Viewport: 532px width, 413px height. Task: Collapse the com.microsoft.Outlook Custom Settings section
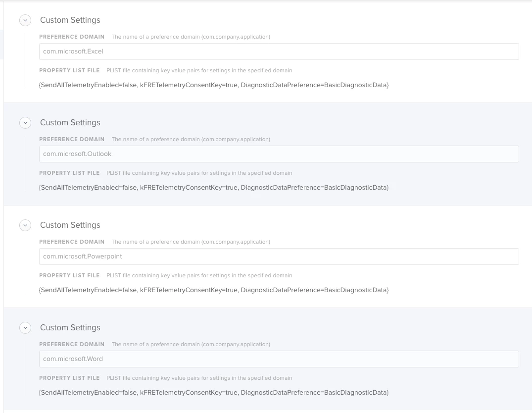pyautogui.click(x=25, y=123)
